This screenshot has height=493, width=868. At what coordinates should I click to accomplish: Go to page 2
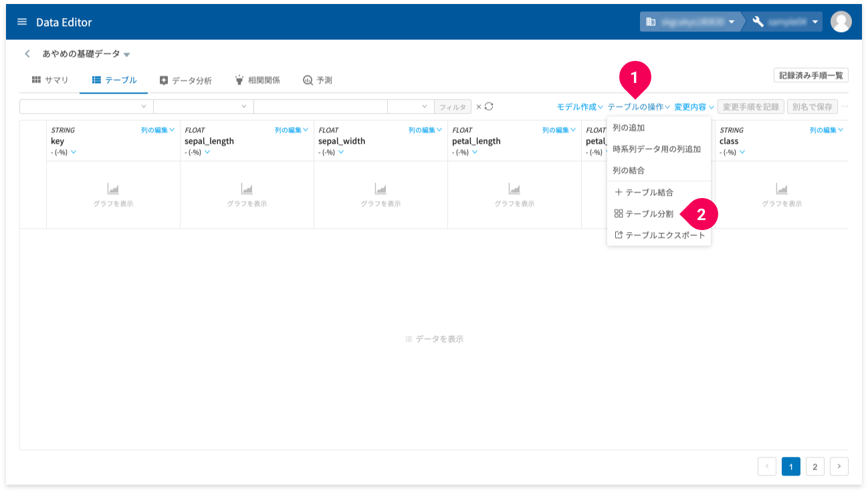[x=815, y=467]
